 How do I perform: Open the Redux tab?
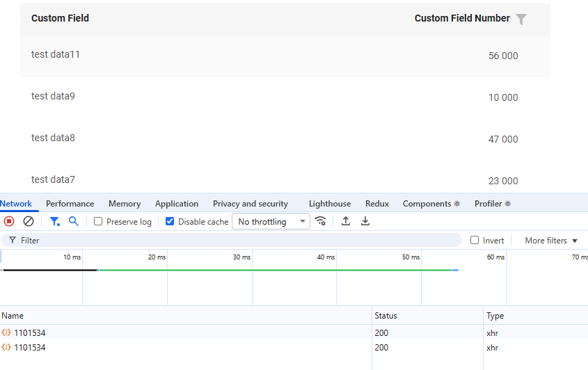click(376, 204)
